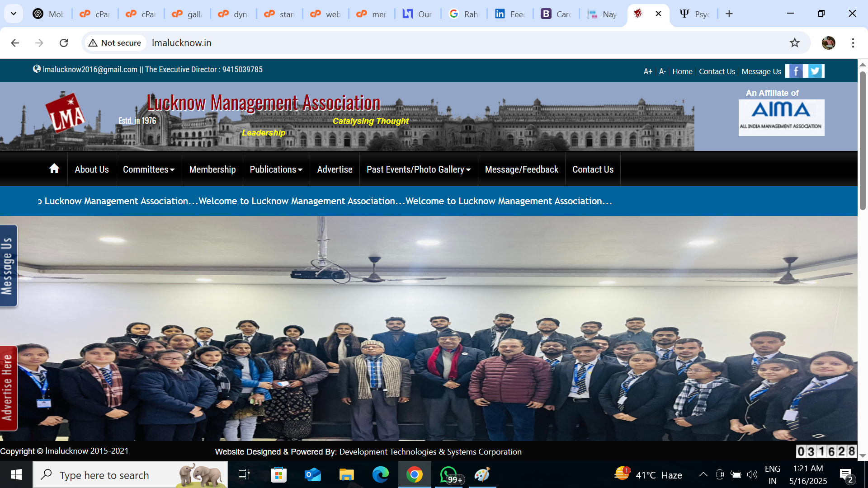Image resolution: width=868 pixels, height=488 pixels.
Task: Click the Advertise Here side tab
Action: pyautogui.click(x=8, y=388)
